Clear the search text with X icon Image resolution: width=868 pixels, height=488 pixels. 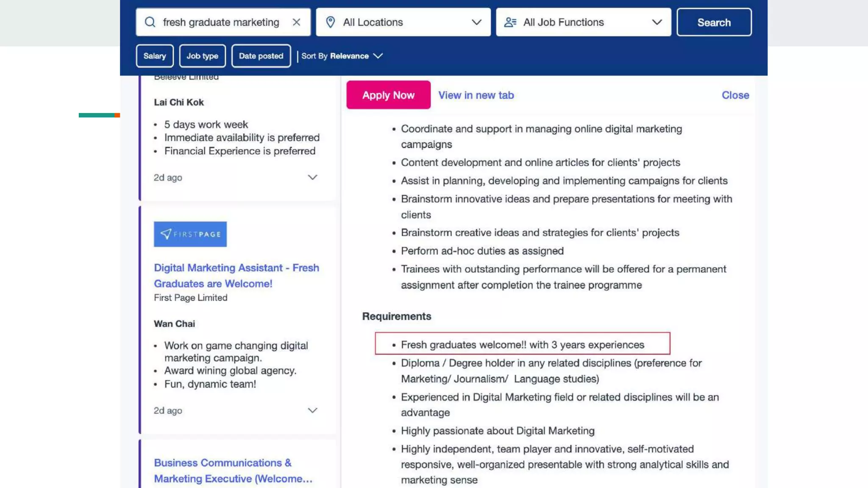tap(296, 22)
